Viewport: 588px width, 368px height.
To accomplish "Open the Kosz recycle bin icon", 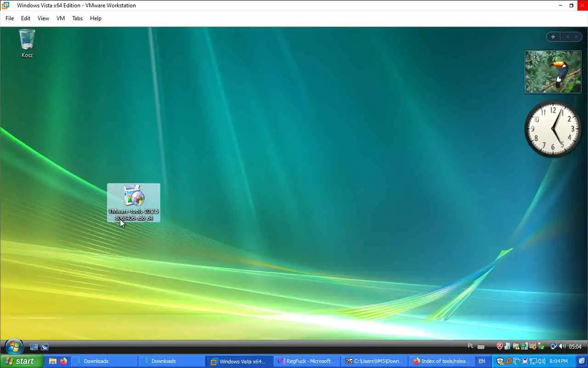I will click(x=27, y=44).
